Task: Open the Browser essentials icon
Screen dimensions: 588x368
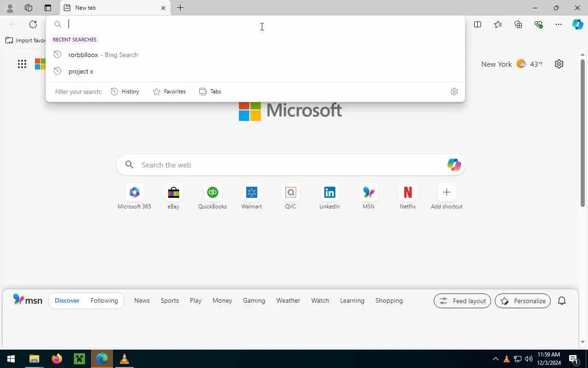Action: pyautogui.click(x=538, y=24)
